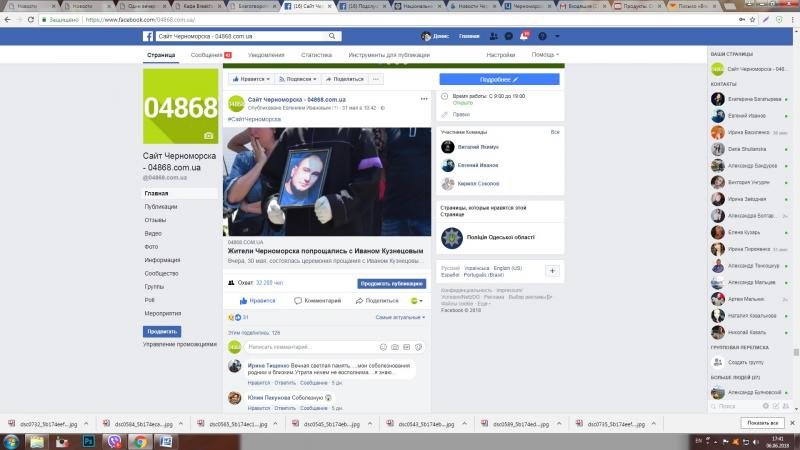Open Photoshop from the Windows taskbar
Viewport: 800px width, 450px height.
click(88, 441)
